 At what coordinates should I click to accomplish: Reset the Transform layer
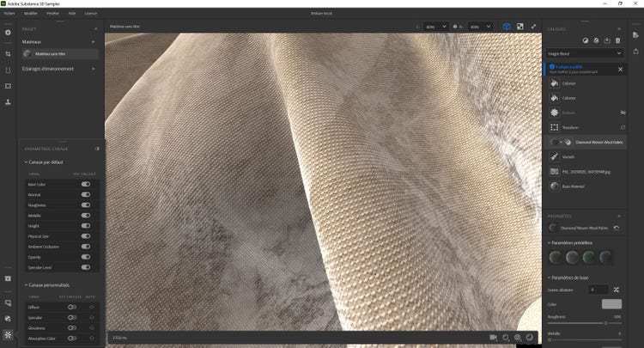point(623,127)
